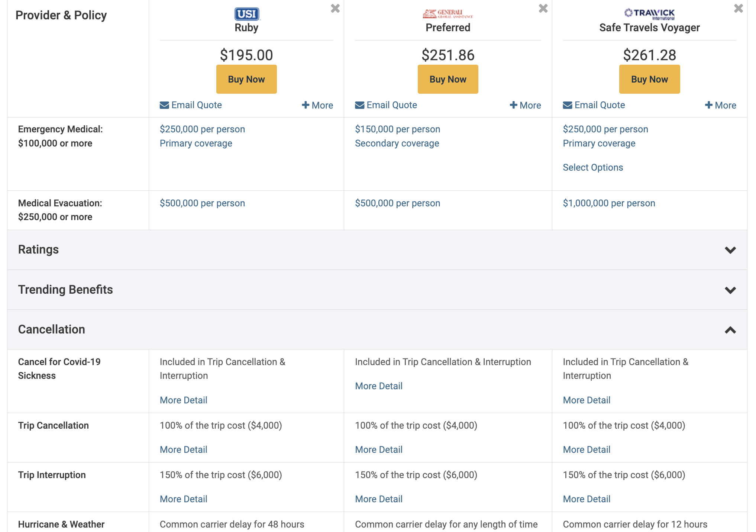Open Select Options under Safe Travels Voyager
Screen dimensions: 756x532
click(x=593, y=167)
